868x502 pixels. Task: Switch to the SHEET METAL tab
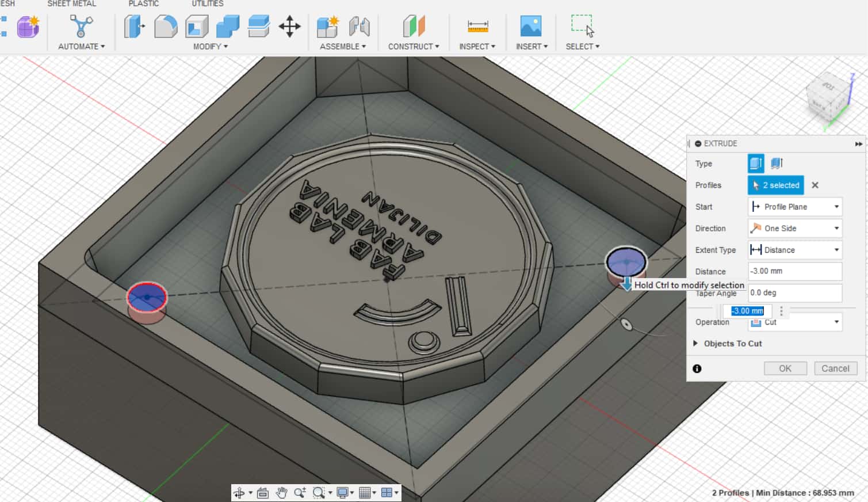pyautogui.click(x=72, y=4)
